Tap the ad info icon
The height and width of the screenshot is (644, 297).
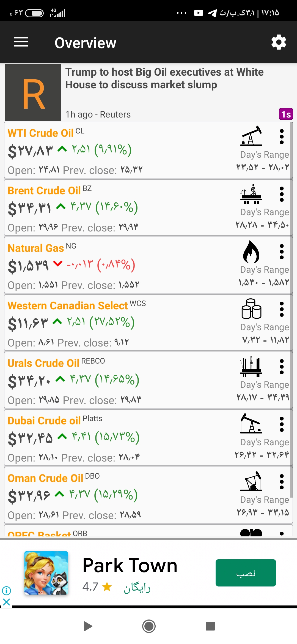click(6, 590)
